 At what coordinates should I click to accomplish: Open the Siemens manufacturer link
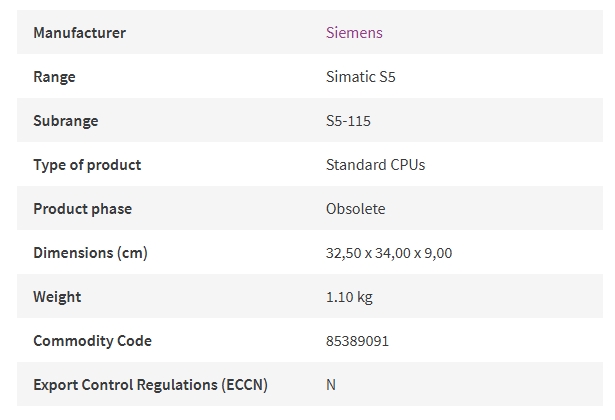tap(354, 33)
